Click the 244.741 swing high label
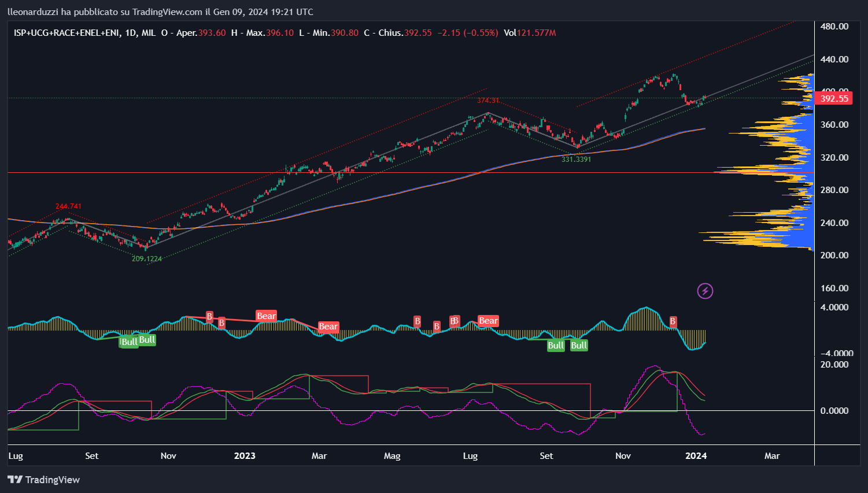The width and height of the screenshot is (868, 493). (x=69, y=206)
